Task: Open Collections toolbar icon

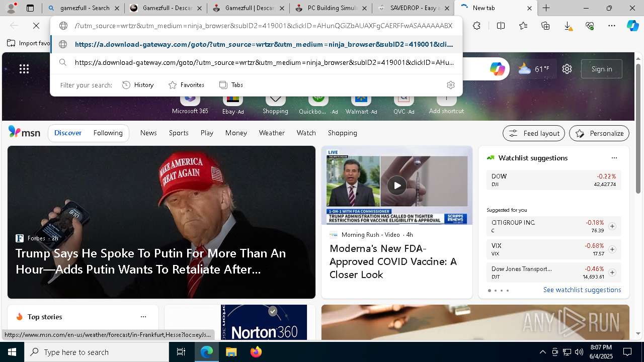Action: coord(545,26)
